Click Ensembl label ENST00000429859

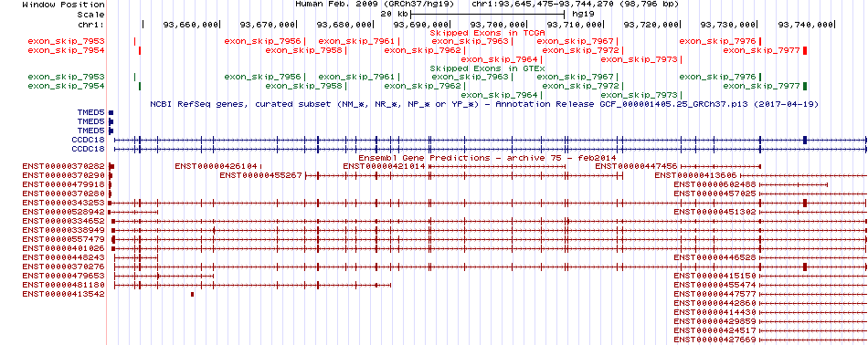715,321
